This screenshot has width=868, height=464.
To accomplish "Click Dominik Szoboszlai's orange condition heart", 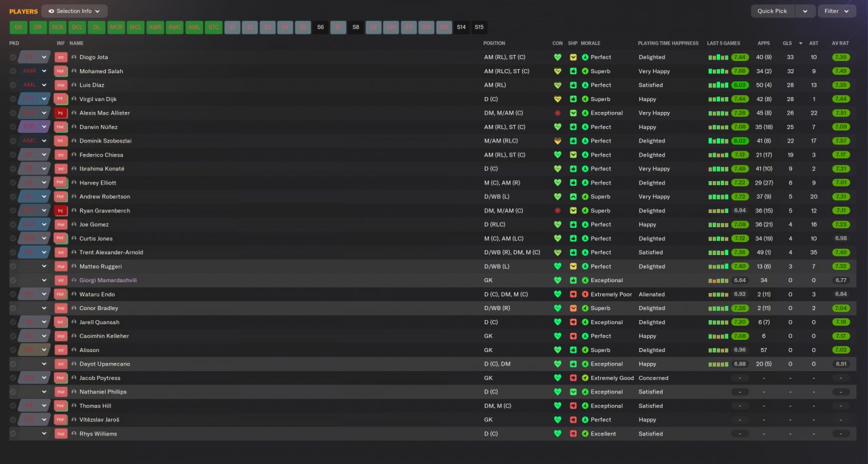I will click(x=557, y=140).
